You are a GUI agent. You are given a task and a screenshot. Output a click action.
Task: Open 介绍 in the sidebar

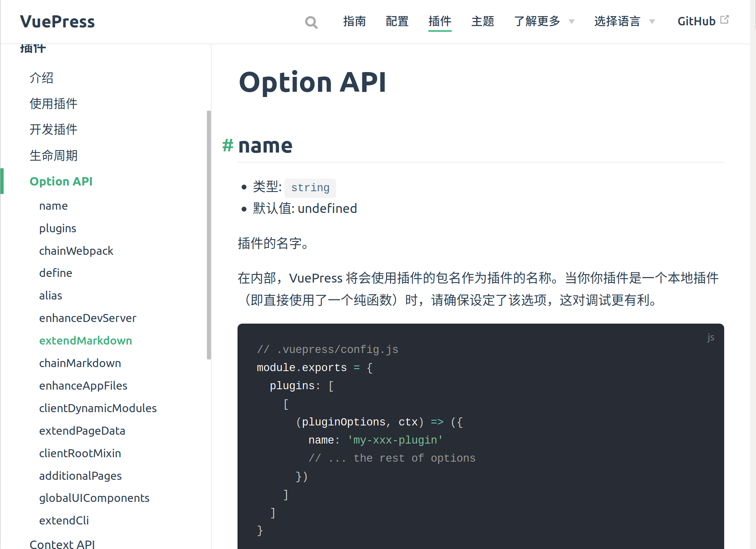pos(41,78)
